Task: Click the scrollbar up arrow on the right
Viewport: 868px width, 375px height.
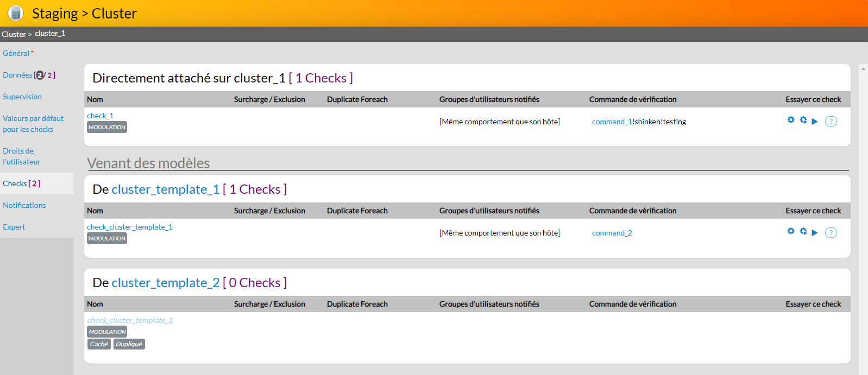Action: click(863, 69)
